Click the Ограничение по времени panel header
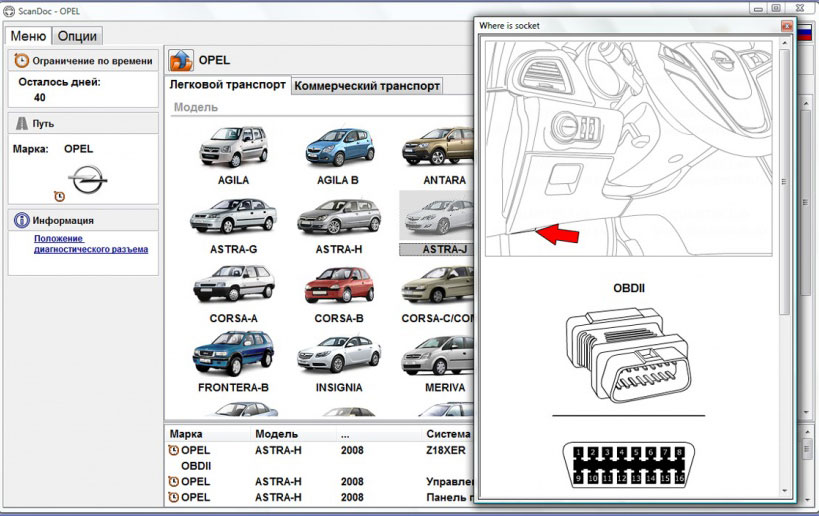819x516 pixels. coord(83,61)
